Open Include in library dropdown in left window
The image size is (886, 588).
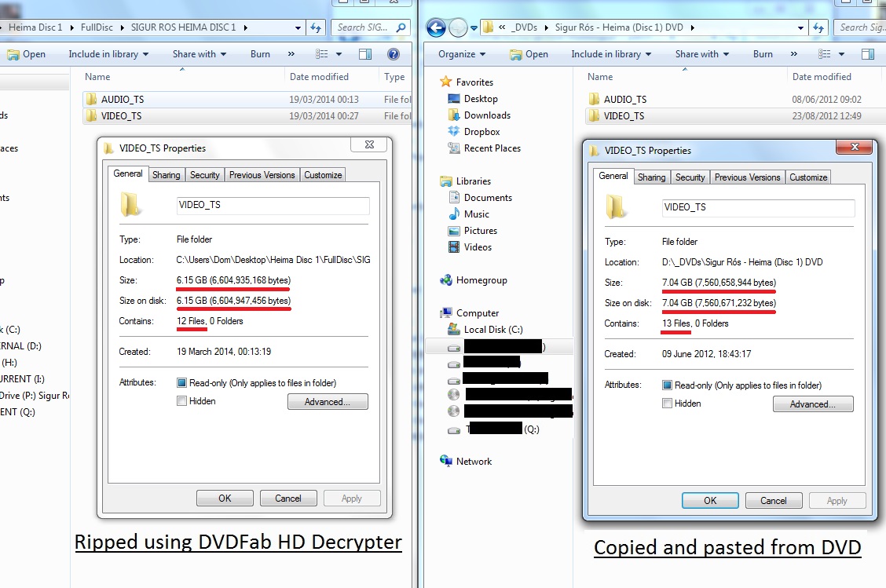coord(108,54)
